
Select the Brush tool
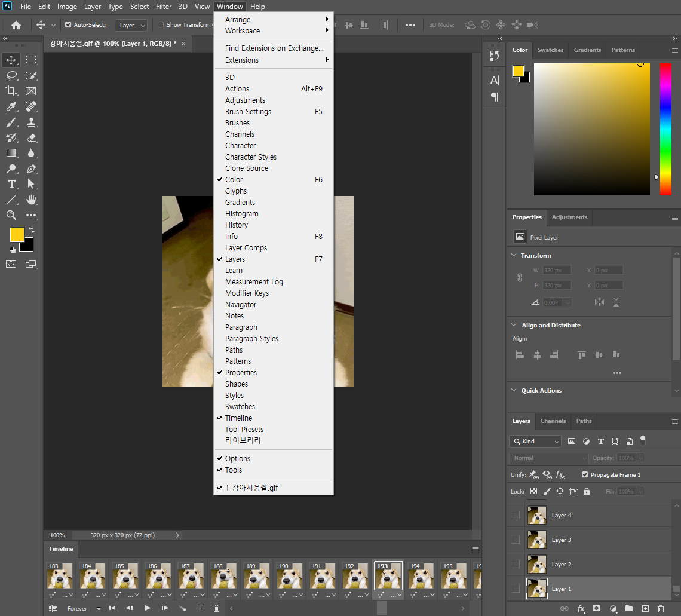(x=11, y=122)
